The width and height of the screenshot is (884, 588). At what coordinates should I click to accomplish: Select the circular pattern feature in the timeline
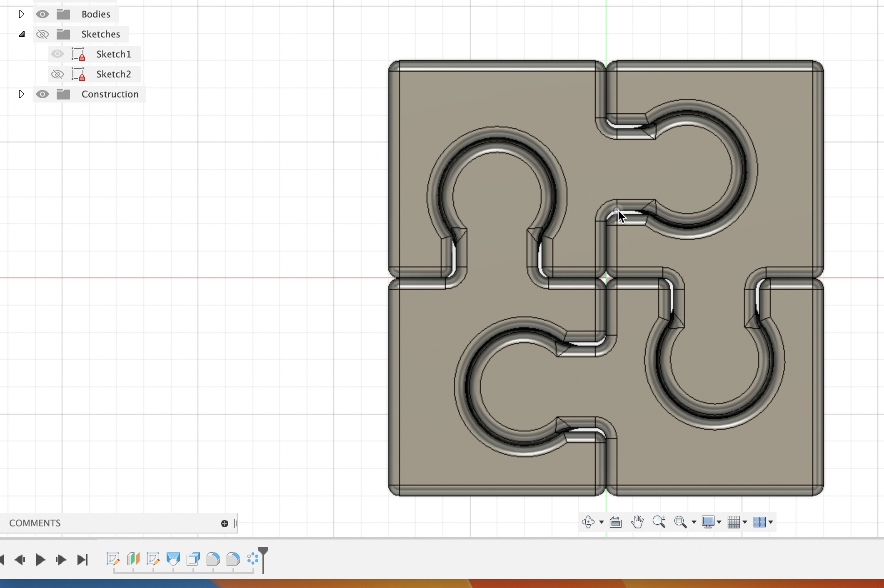coord(252,559)
